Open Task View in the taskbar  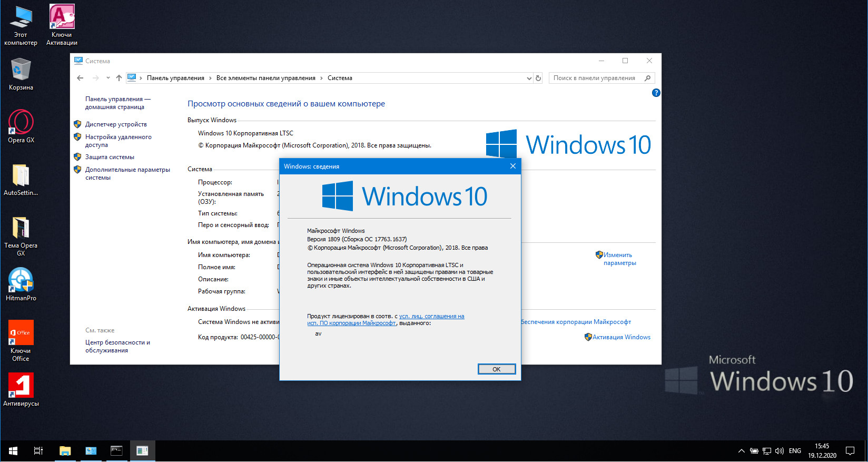38,451
